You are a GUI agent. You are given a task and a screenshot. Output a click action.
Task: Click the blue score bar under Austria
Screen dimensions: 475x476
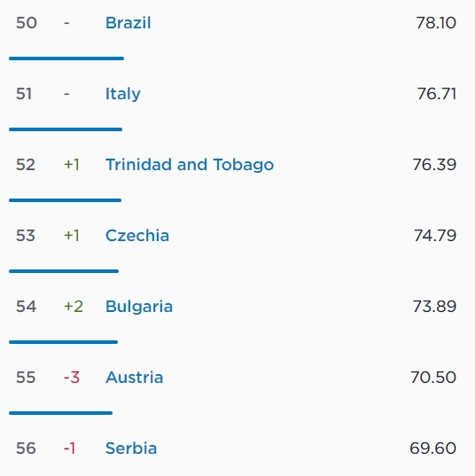60,413
